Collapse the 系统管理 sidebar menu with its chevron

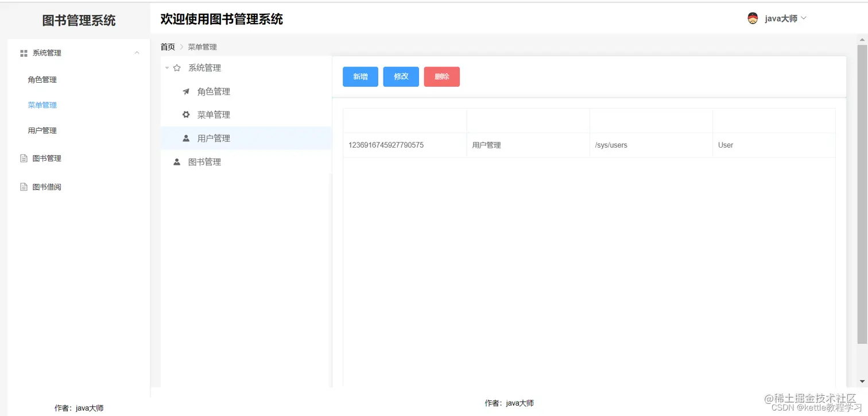click(137, 52)
